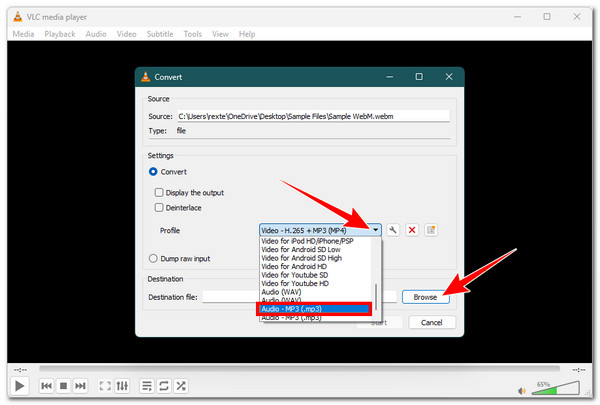Open the Subtitle menu
The height and width of the screenshot is (405, 600).
(x=160, y=34)
